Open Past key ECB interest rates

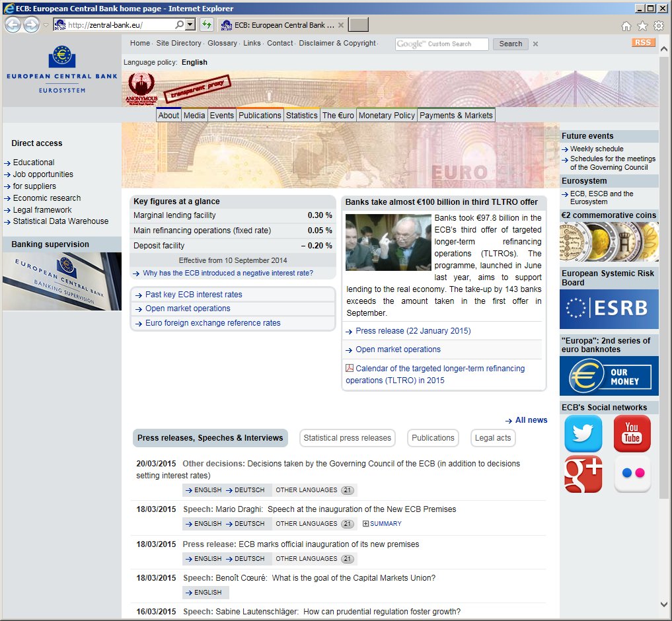pyautogui.click(x=194, y=295)
